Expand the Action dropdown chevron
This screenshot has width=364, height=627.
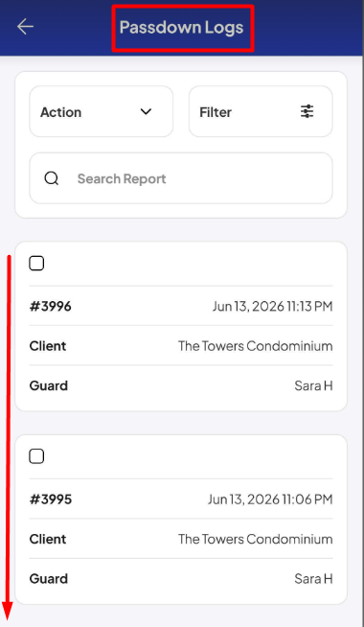pos(147,111)
